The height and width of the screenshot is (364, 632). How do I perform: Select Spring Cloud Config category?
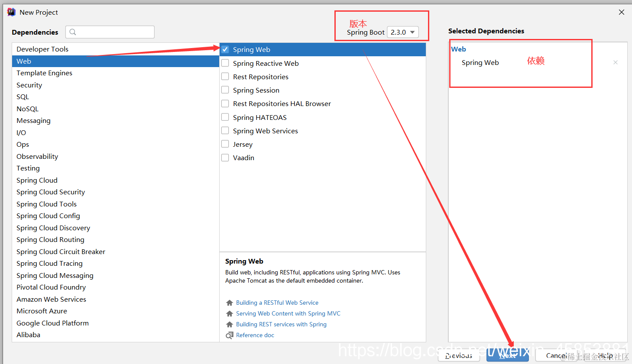tap(116, 216)
